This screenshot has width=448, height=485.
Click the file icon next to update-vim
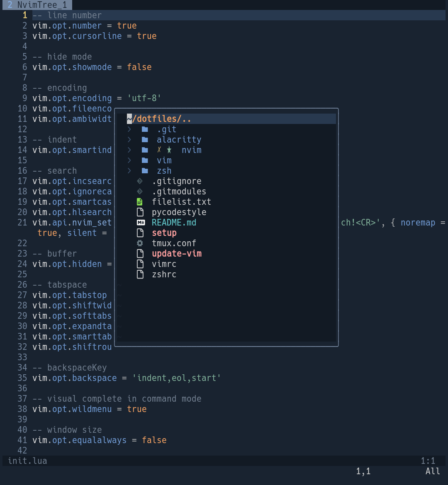(x=140, y=254)
